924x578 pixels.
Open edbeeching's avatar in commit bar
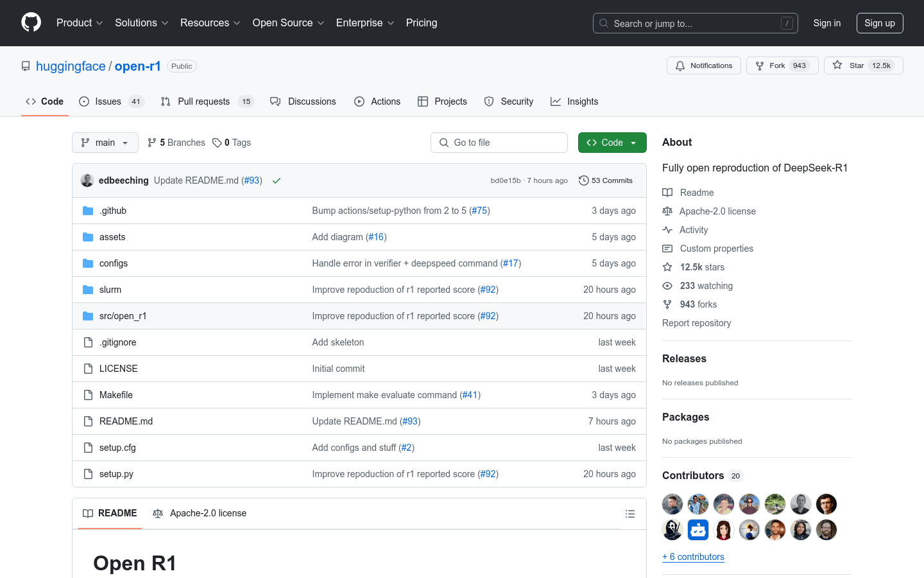pyautogui.click(x=87, y=180)
